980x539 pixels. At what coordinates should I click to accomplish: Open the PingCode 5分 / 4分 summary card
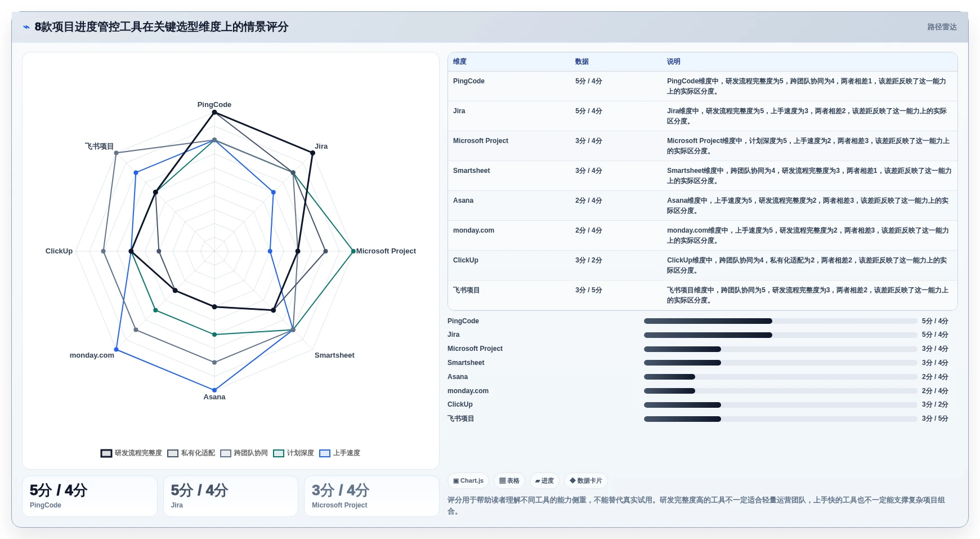(90, 496)
